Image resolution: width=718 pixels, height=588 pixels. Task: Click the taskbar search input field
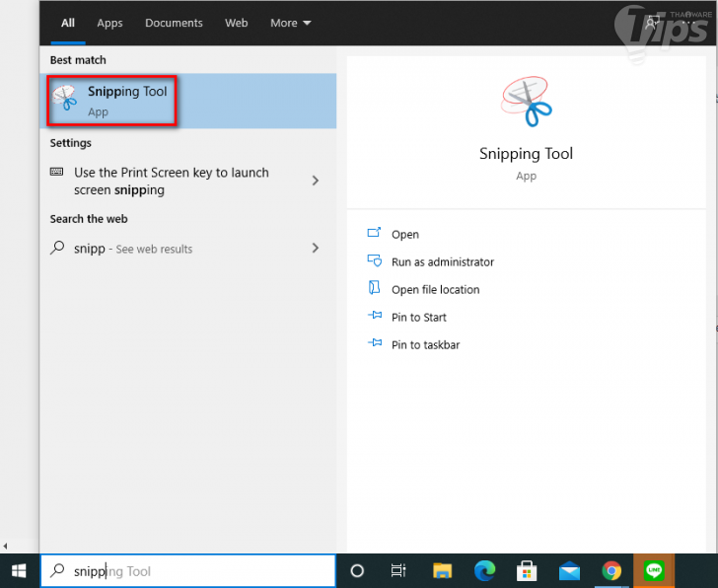click(x=188, y=571)
